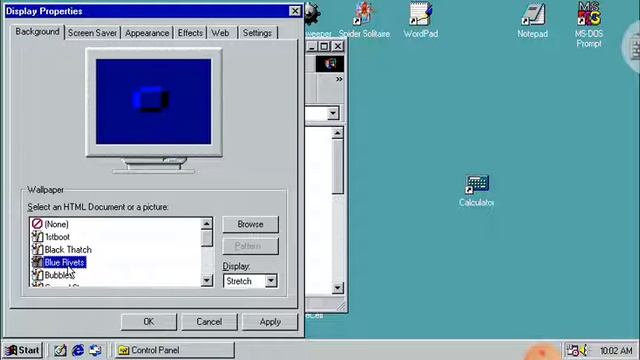Open the address dropdown in the background window
640x360 pixels.
(333, 113)
